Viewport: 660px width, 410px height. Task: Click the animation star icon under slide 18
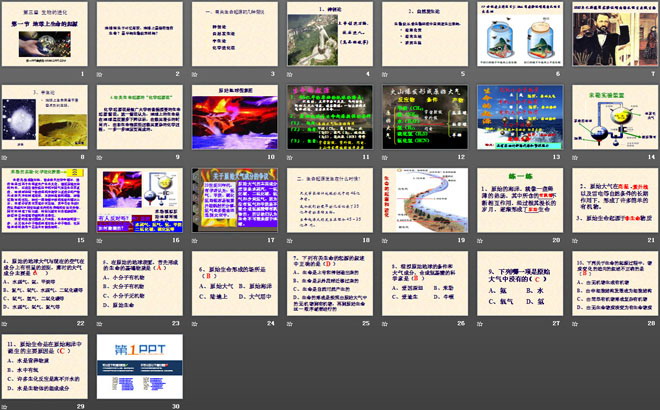click(x=290, y=240)
